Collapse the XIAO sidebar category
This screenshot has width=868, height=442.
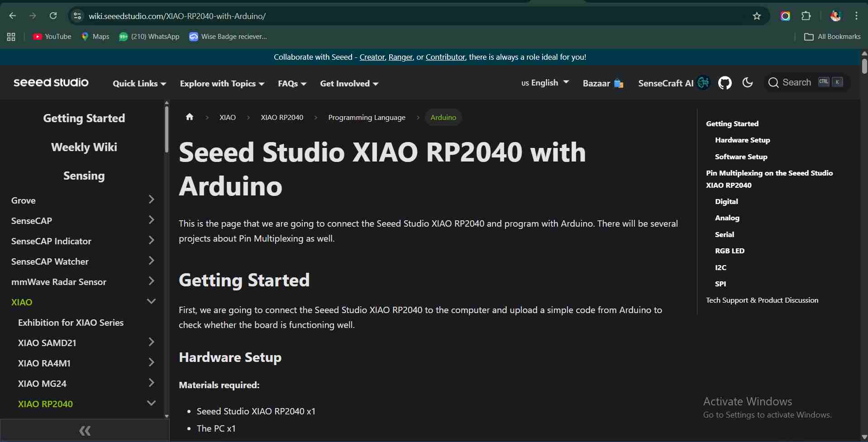pyautogui.click(x=151, y=301)
